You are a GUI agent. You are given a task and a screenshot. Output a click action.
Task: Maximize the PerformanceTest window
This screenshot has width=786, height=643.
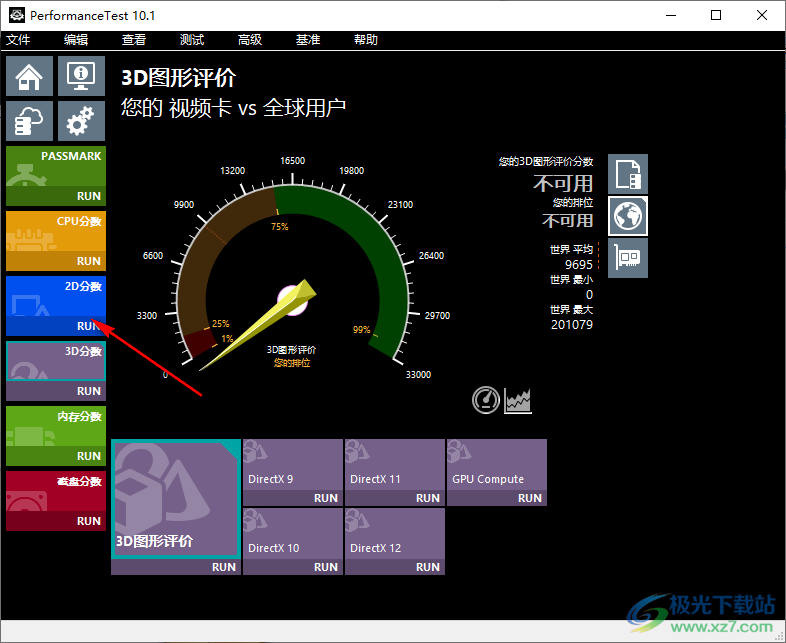click(716, 16)
